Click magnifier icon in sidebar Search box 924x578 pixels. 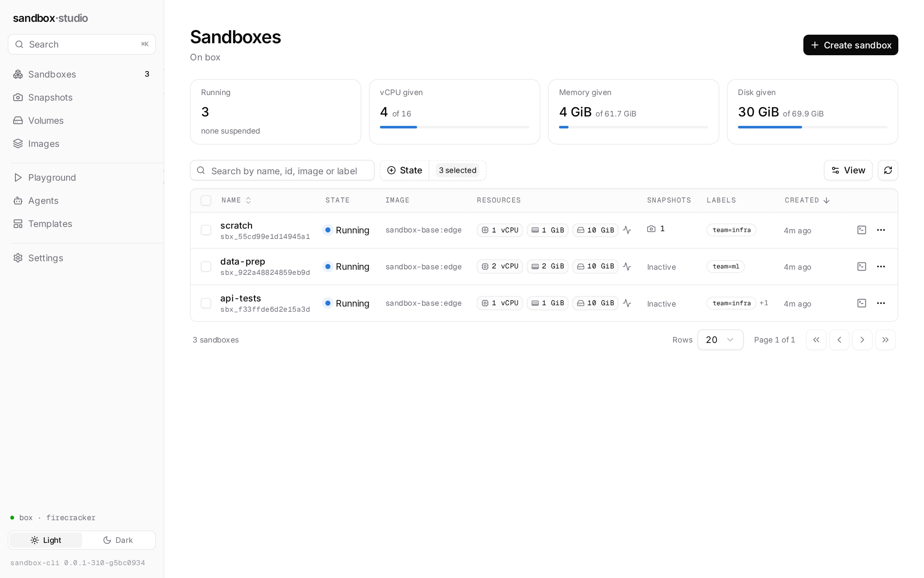click(x=19, y=45)
